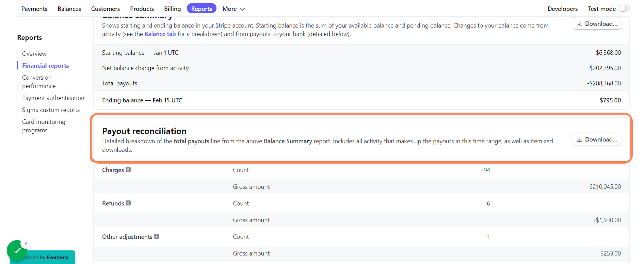
Task: Click the Starting balance — Jan 1 UTC label
Action: click(140, 53)
